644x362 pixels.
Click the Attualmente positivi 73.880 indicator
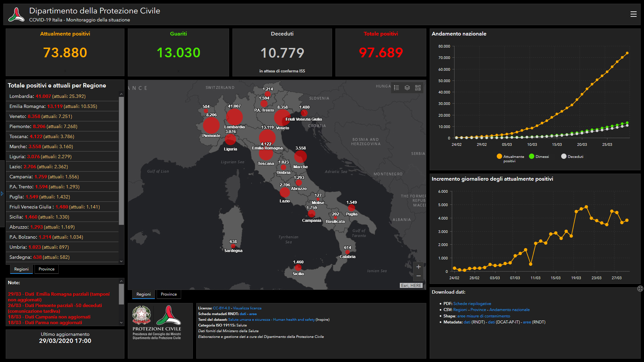point(65,52)
